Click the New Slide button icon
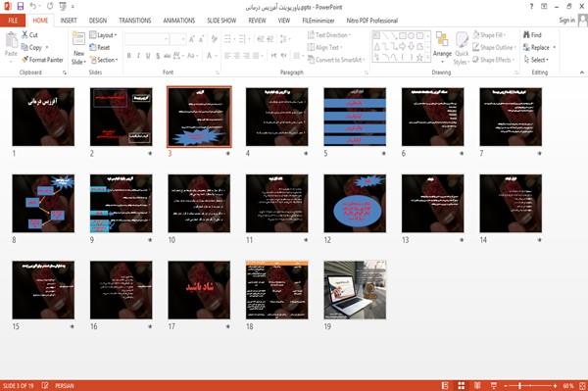The height and width of the screenshot is (391, 588). pos(78,39)
